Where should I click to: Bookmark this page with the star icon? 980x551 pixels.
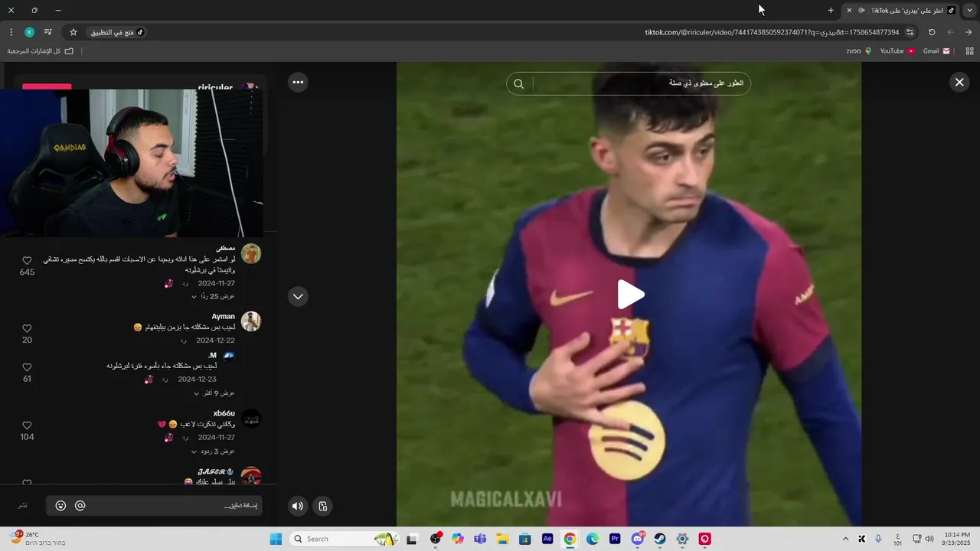[73, 32]
